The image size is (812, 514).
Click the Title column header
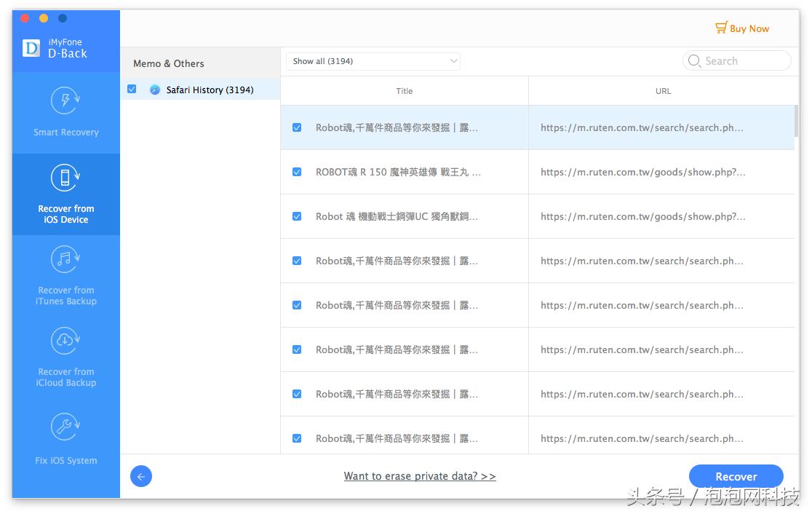[405, 91]
